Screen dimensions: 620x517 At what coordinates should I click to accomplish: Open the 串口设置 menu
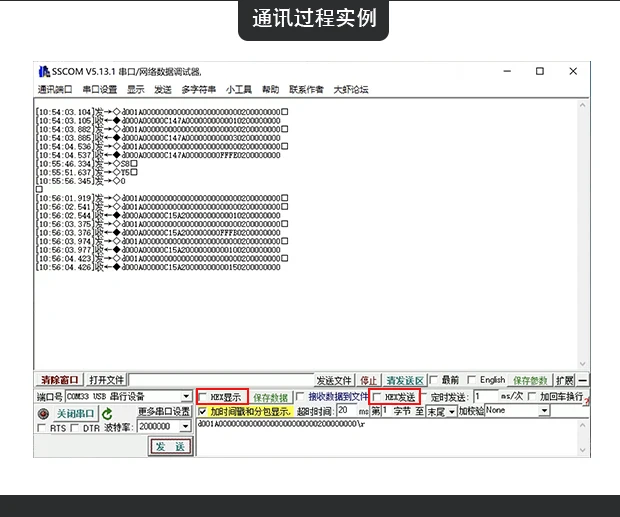tap(100, 90)
